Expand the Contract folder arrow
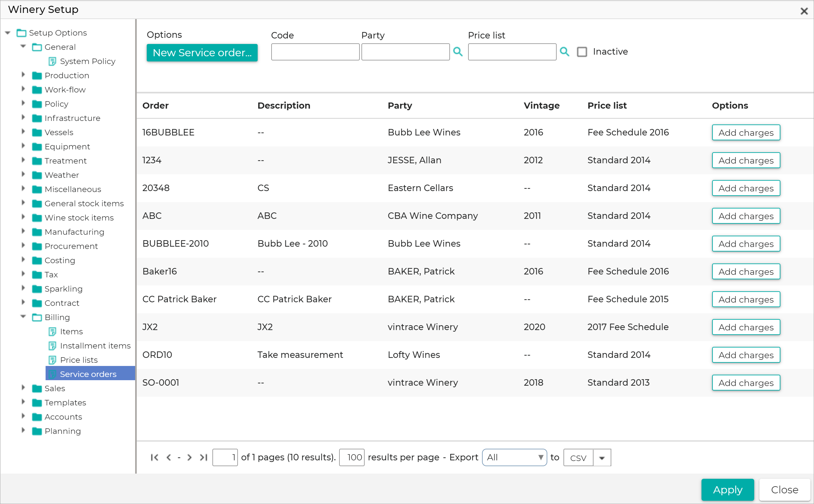 [23, 302]
